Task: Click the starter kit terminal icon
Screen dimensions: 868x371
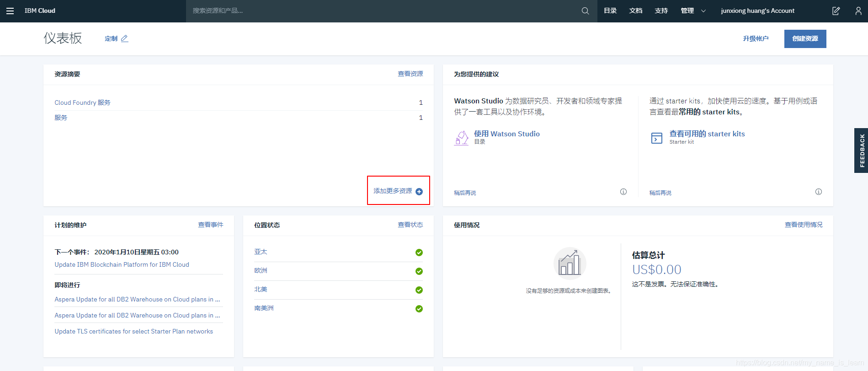Action: (x=657, y=138)
